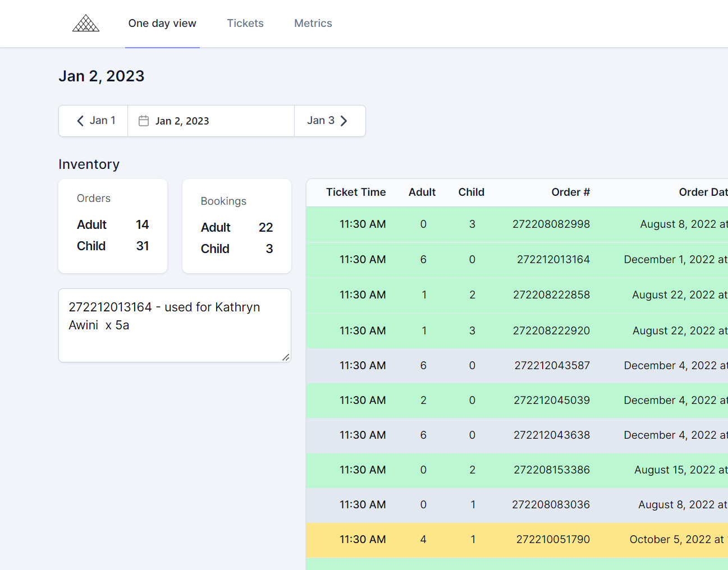Select the One day view tab
Viewport: 728px width, 570px height.
162,23
